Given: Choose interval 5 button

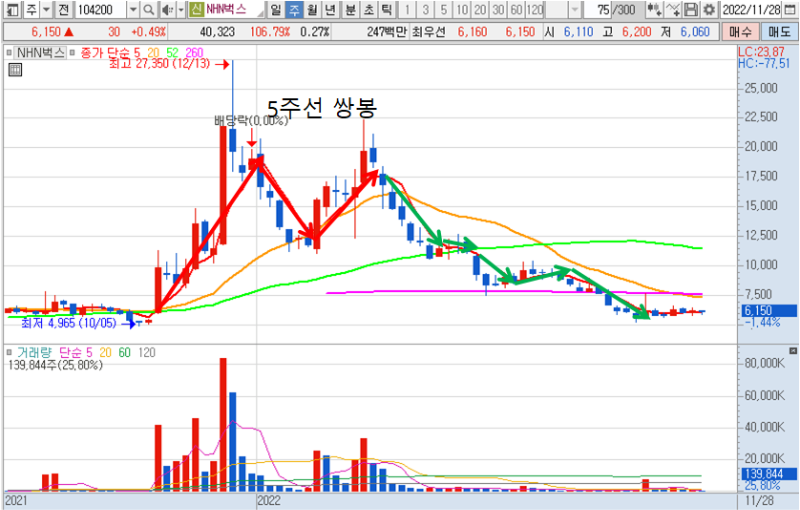Looking at the screenshot, I should pyautogui.click(x=444, y=9).
